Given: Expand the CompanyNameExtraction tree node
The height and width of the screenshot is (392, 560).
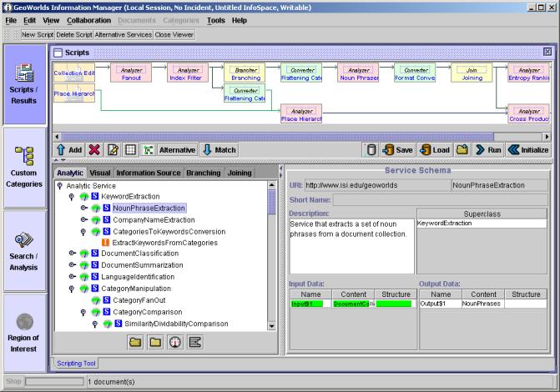Looking at the screenshot, I should [84, 219].
